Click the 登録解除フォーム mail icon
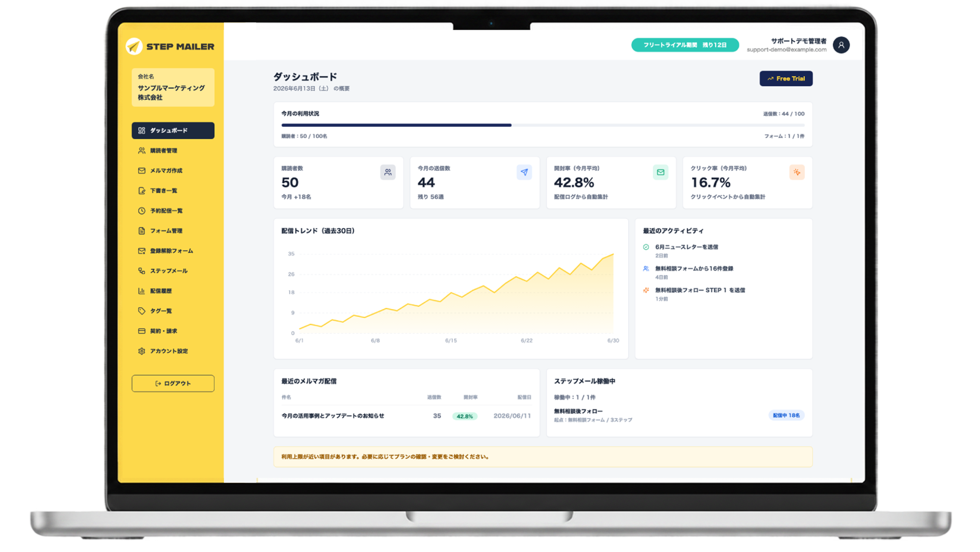Viewport: 980px width, 552px height. (142, 251)
